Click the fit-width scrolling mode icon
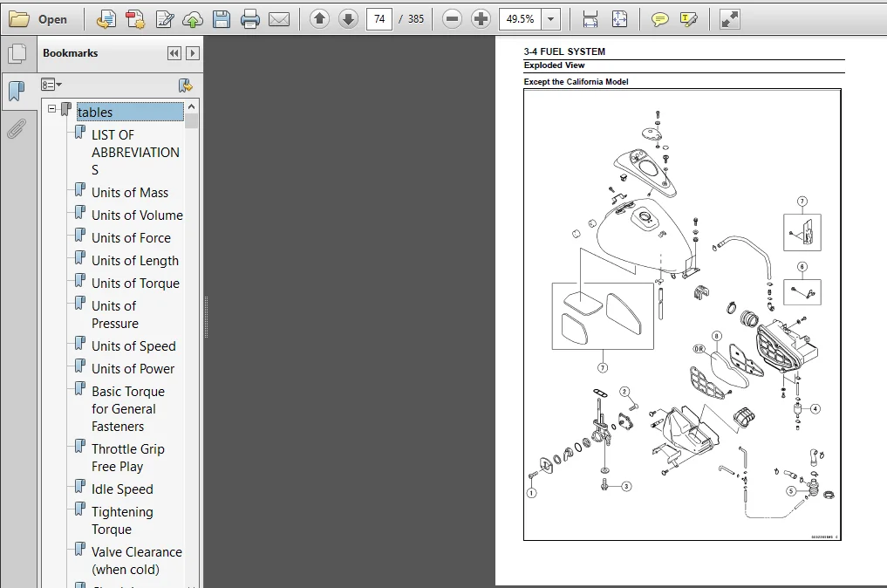The image size is (887, 588). (590, 19)
